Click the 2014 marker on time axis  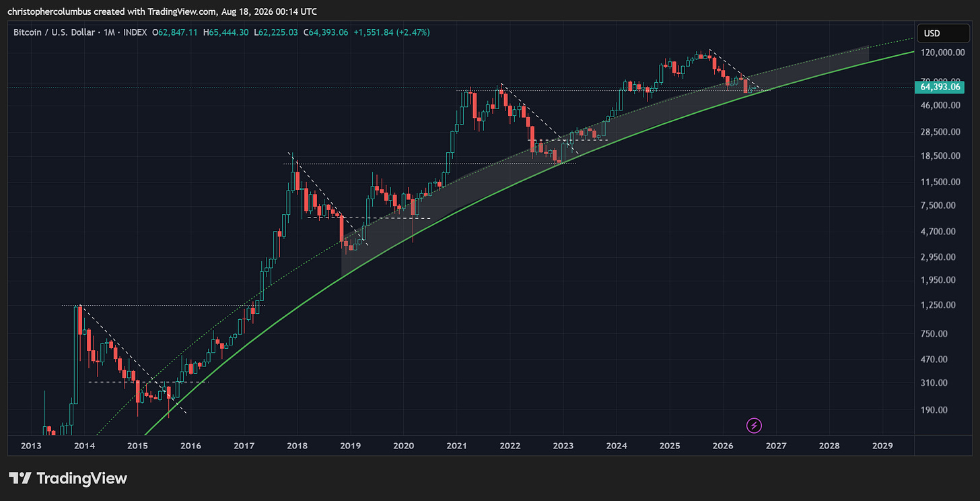pos(83,446)
